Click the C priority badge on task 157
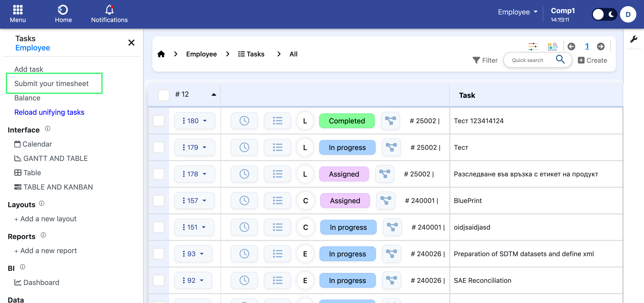Viewport: 644px width, 303px height. click(x=306, y=200)
